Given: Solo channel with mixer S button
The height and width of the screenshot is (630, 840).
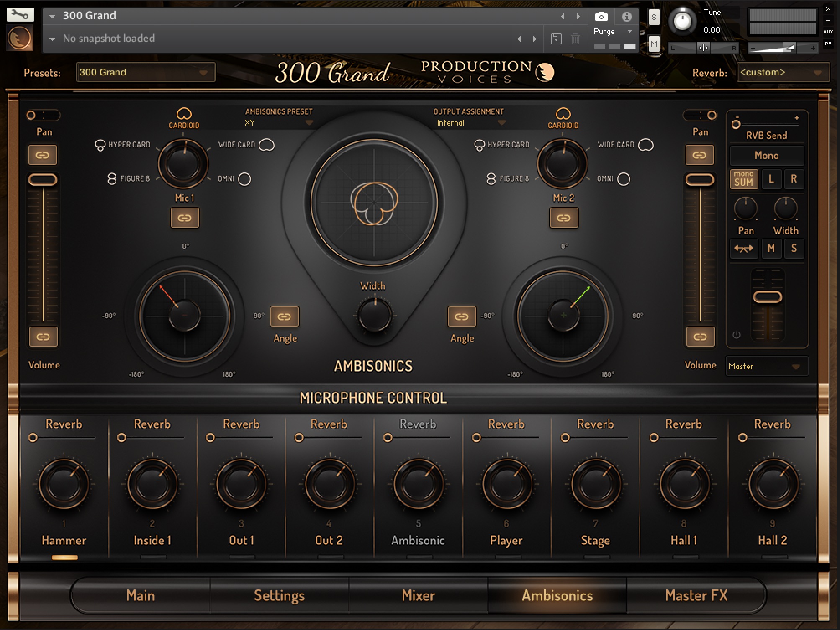Looking at the screenshot, I should pos(794,249).
